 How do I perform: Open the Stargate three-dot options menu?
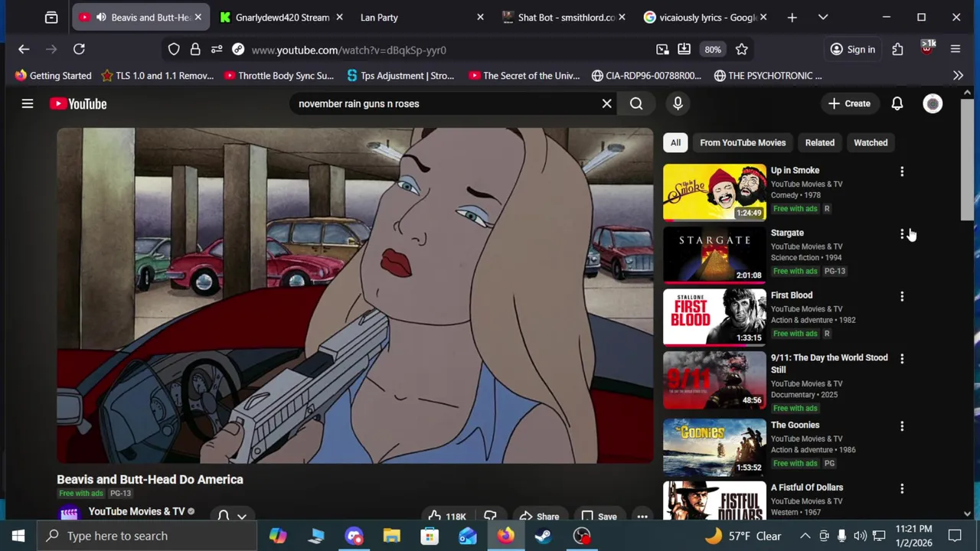pos(902,233)
